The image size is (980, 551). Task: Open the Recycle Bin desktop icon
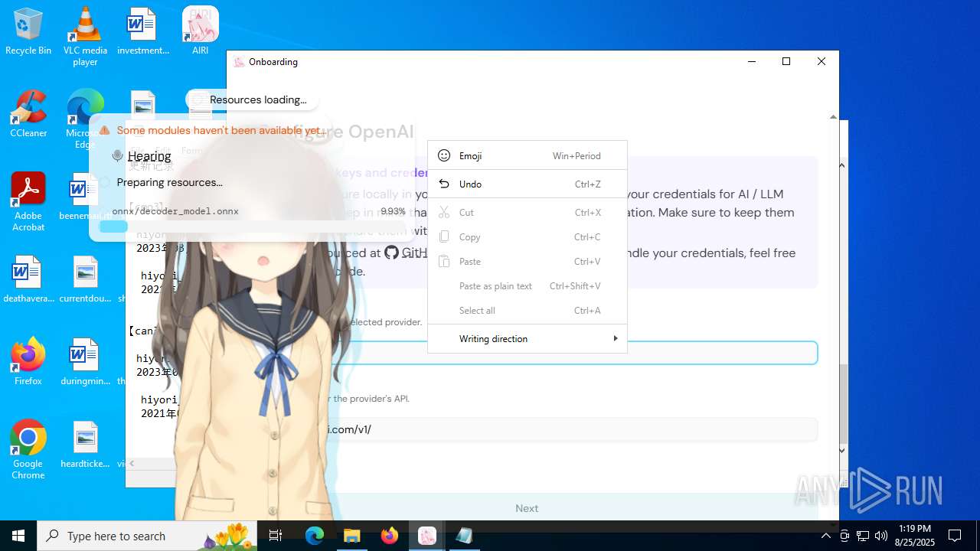28,32
